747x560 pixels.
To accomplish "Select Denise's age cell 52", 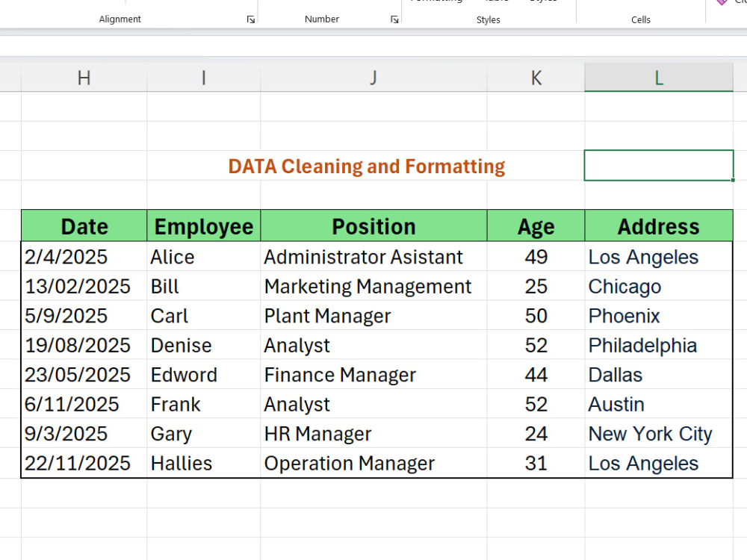I will (x=536, y=345).
